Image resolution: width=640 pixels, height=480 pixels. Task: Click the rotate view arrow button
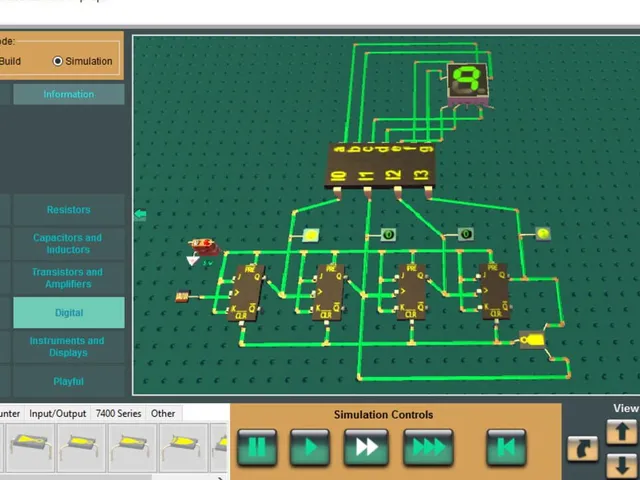click(x=583, y=449)
